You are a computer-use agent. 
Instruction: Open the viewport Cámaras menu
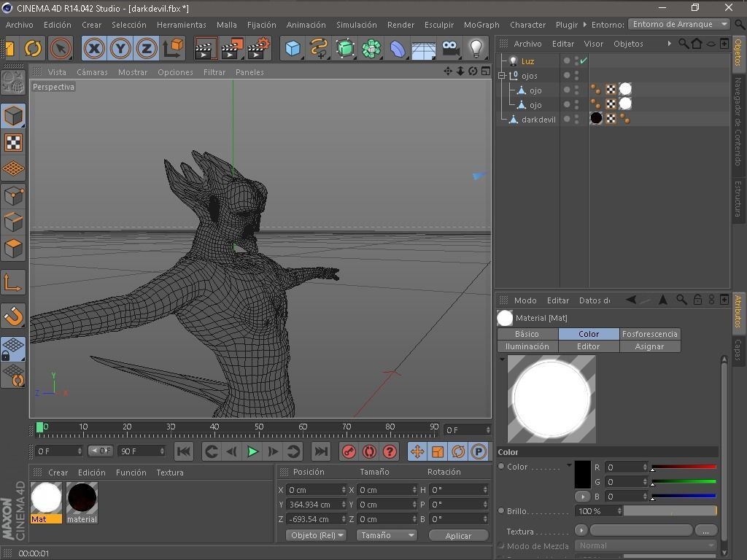[92, 72]
